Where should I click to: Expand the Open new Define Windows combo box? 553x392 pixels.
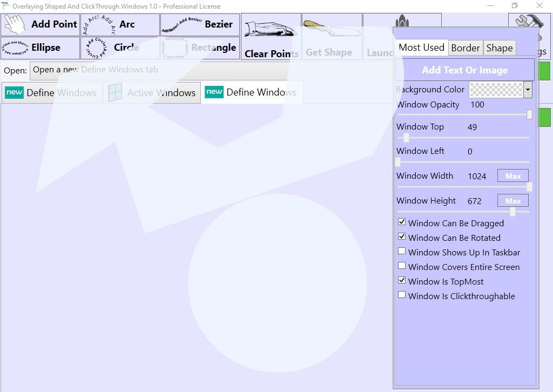[x=212, y=70]
